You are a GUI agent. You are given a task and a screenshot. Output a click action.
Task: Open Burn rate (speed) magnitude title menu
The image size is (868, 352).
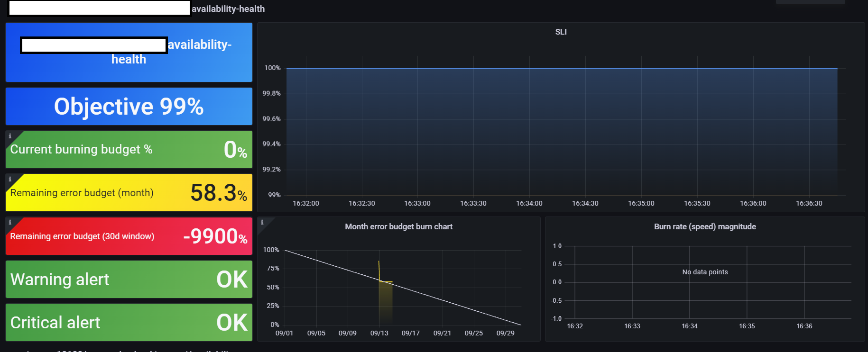[x=705, y=226]
